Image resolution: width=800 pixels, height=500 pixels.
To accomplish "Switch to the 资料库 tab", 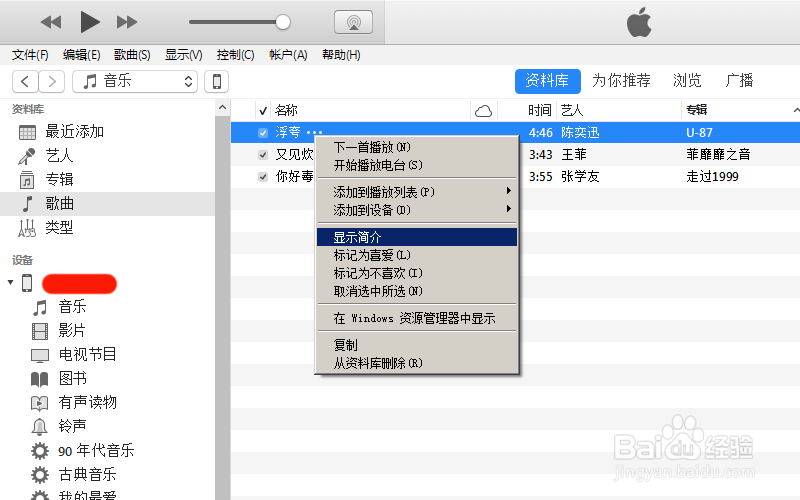I will pos(547,81).
